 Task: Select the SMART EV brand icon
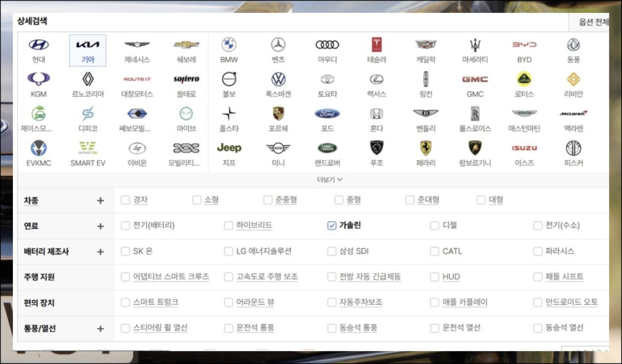88,148
